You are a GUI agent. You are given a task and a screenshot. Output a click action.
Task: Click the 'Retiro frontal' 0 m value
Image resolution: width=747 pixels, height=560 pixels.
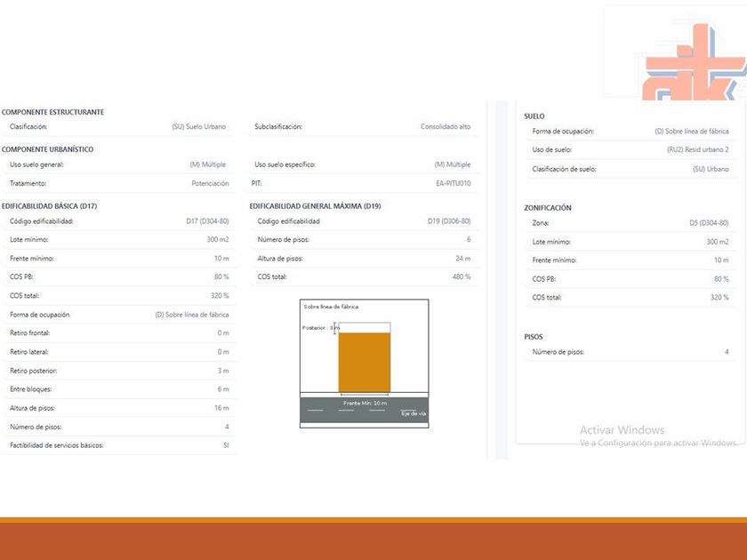223,332
